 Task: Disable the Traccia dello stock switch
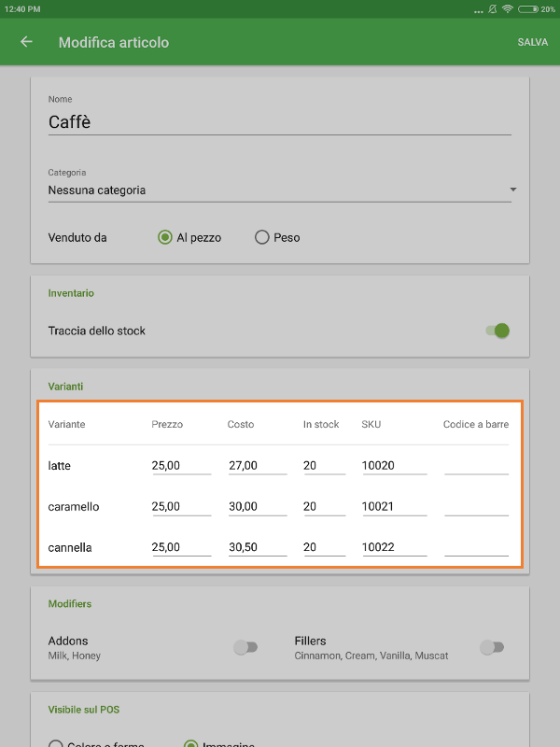coord(498,331)
